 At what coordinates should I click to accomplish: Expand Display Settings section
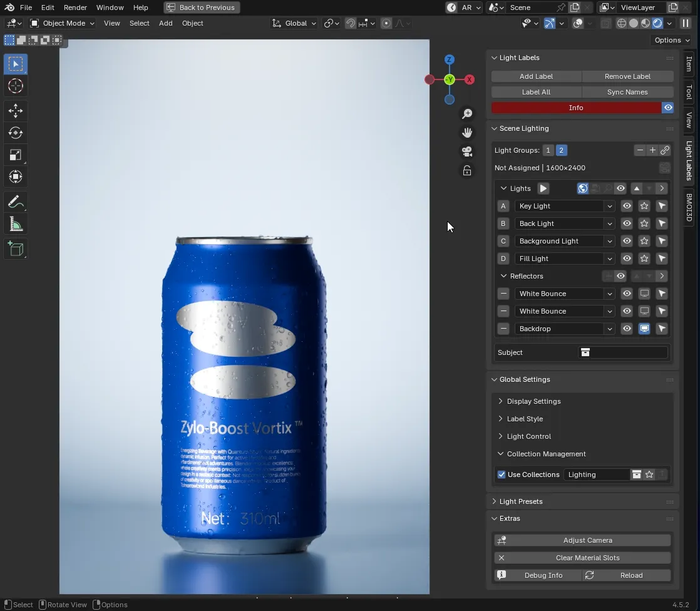(x=533, y=401)
